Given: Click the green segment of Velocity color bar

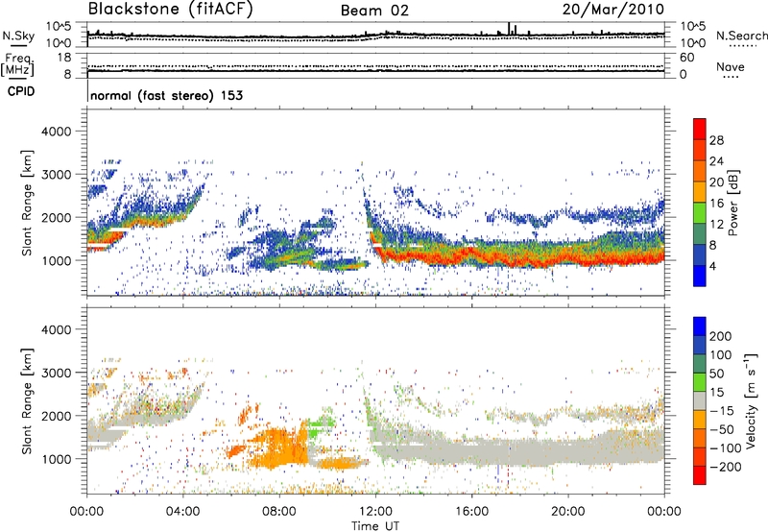Looking at the screenshot, I should click(700, 381).
